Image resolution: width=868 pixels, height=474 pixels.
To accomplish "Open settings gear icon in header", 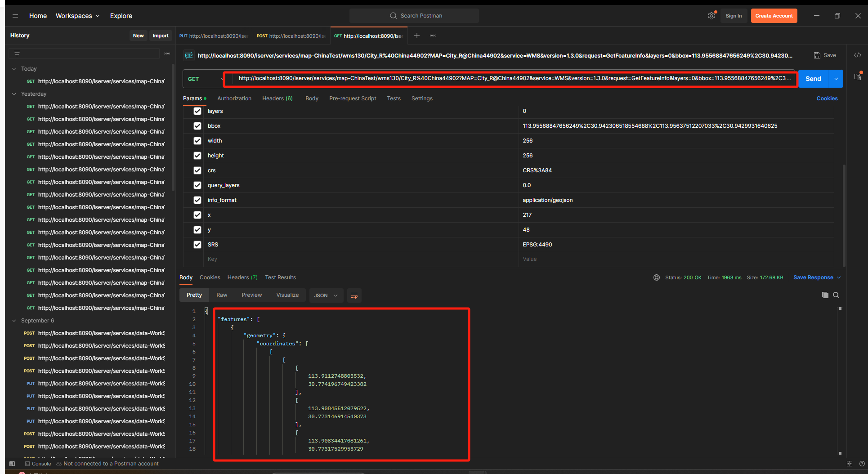I will (711, 16).
